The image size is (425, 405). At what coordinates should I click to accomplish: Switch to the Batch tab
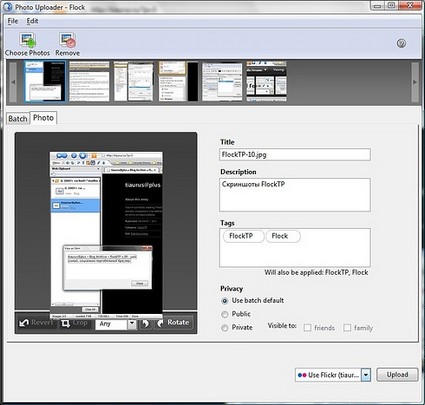[x=18, y=119]
